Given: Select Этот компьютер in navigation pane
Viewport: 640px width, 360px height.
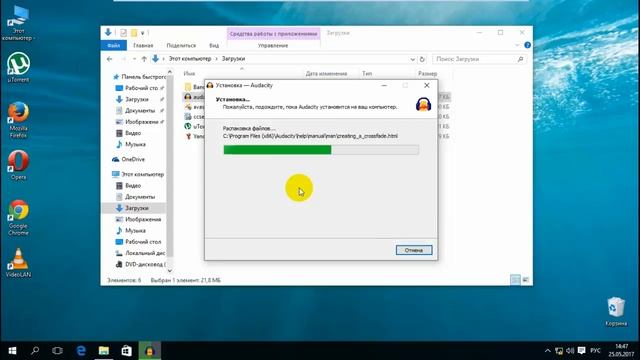Looking at the screenshot, I should coord(139,174).
